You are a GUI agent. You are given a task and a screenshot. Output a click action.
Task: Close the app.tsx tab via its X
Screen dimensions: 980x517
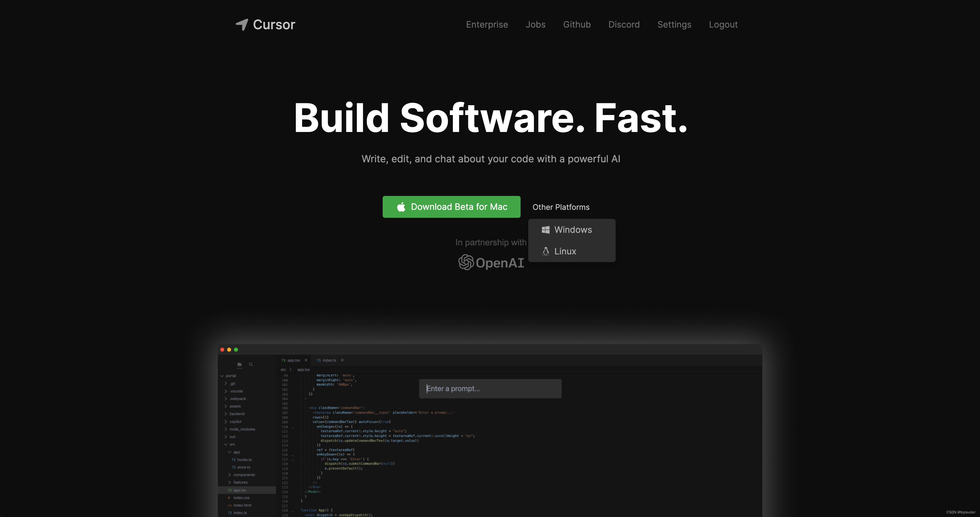(306, 360)
